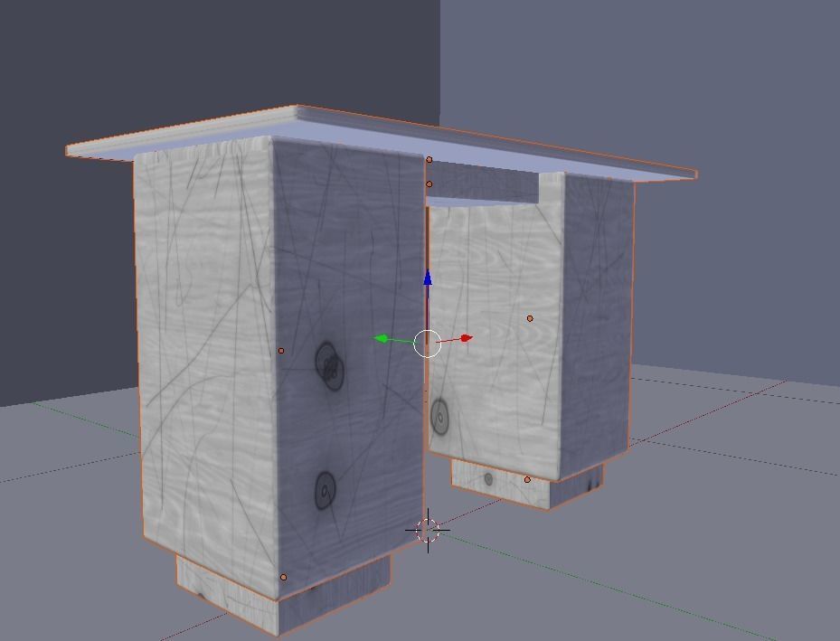The height and width of the screenshot is (641, 840).
Task: Grab the blue Z-axis manipulator arrow
Action: coord(428,278)
